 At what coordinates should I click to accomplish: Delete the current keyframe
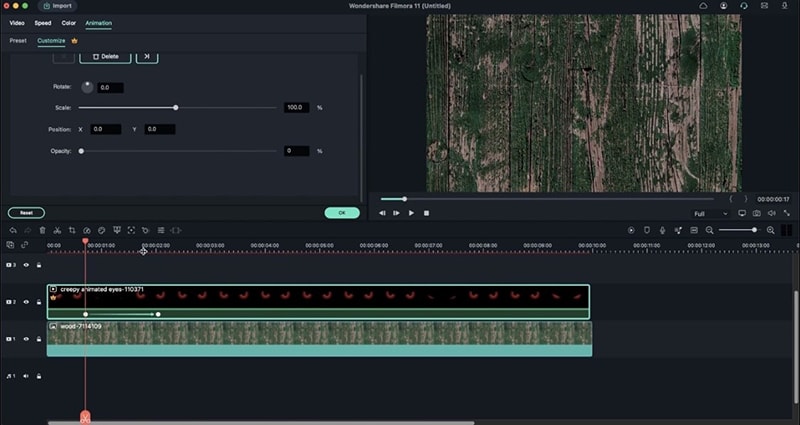[105, 57]
